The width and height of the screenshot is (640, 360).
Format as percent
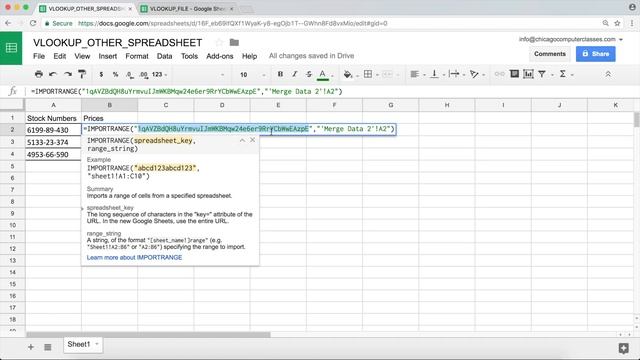tap(116, 74)
